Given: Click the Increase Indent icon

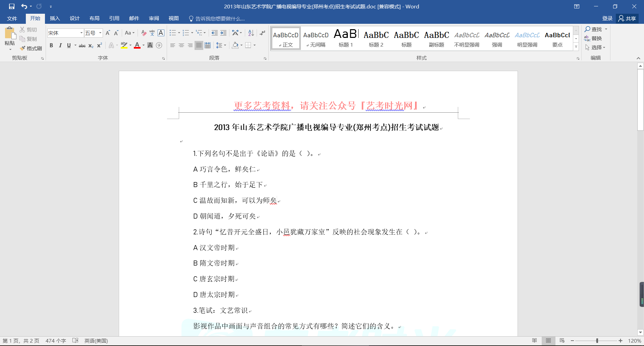Looking at the screenshot, I should tap(223, 33).
